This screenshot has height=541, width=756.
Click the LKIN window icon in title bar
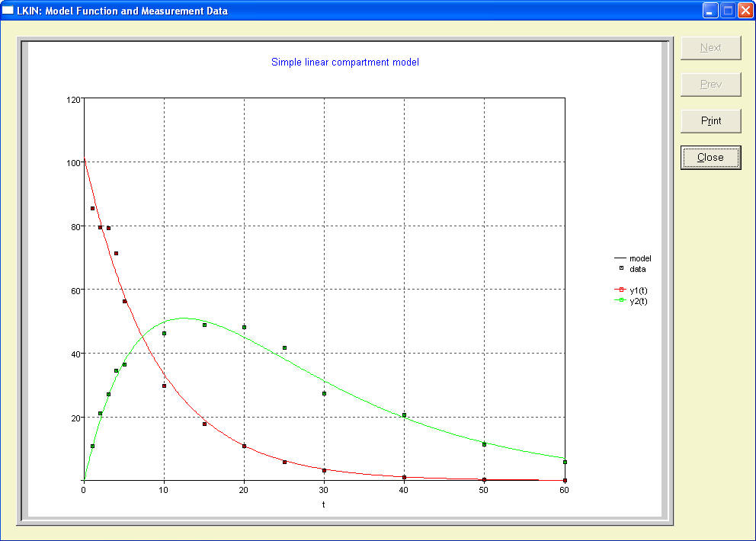tap(8, 11)
